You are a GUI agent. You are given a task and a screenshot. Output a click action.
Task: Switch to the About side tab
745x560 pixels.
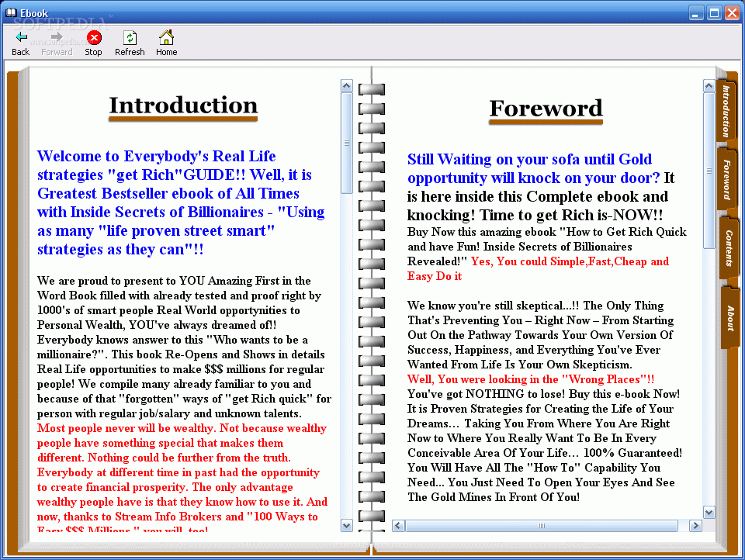(x=729, y=318)
